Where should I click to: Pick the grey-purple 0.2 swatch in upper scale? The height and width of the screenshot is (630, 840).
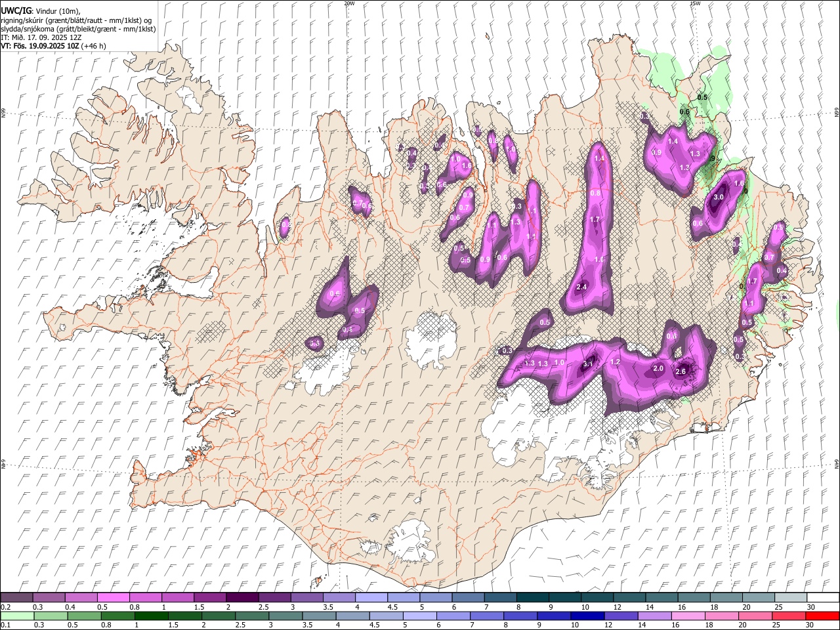[x=16, y=597]
